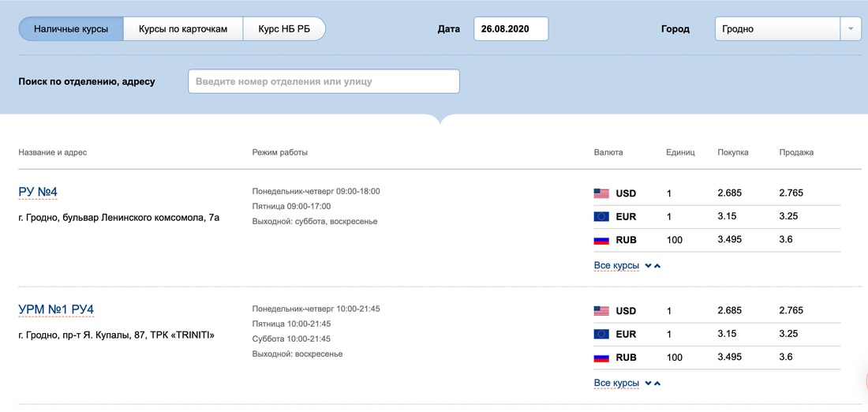Click the EUR flag icon for УРМ №1 РУ4
This screenshot has width=868, height=412.
tap(601, 334)
